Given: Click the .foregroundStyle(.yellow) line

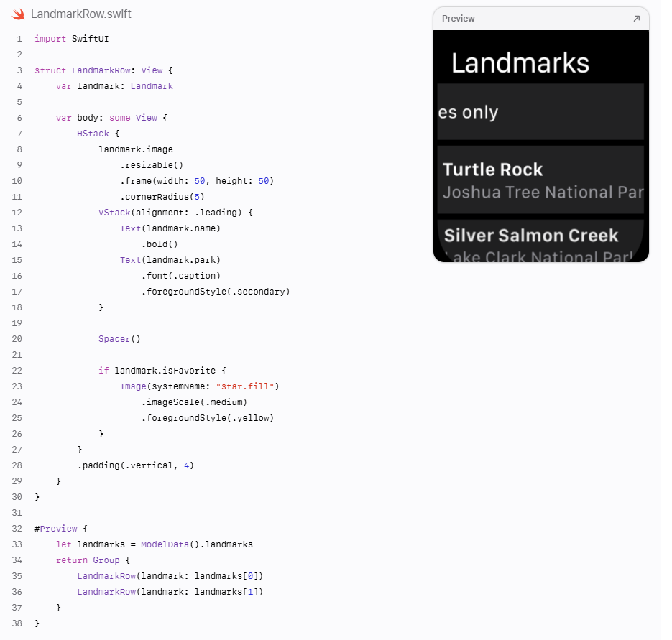Looking at the screenshot, I should (208, 418).
